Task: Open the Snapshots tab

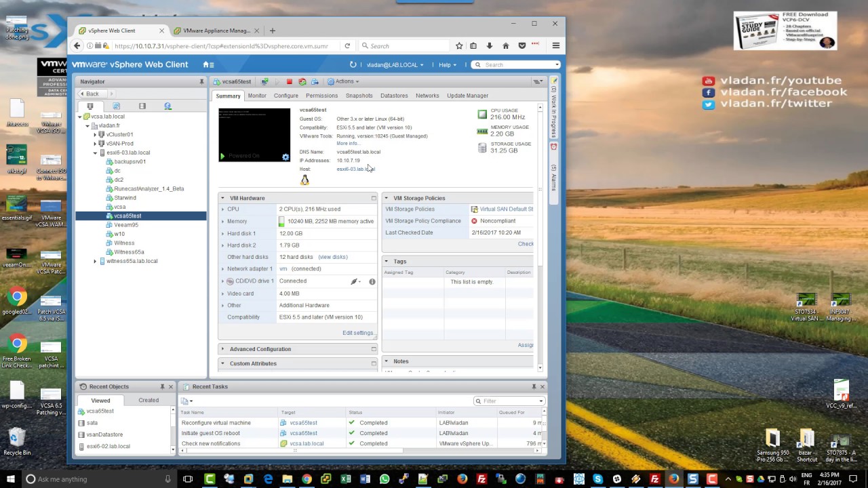Action: (359, 96)
